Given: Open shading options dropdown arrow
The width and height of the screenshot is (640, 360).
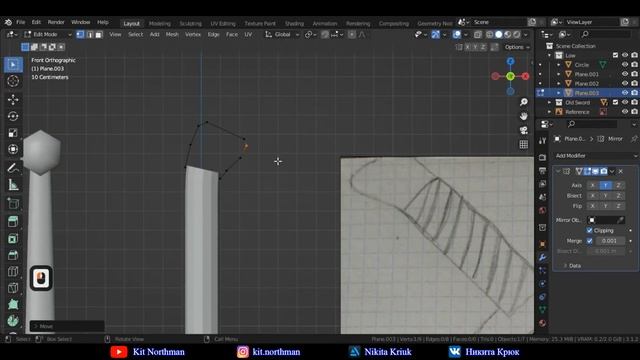Looking at the screenshot, I should point(526,35).
